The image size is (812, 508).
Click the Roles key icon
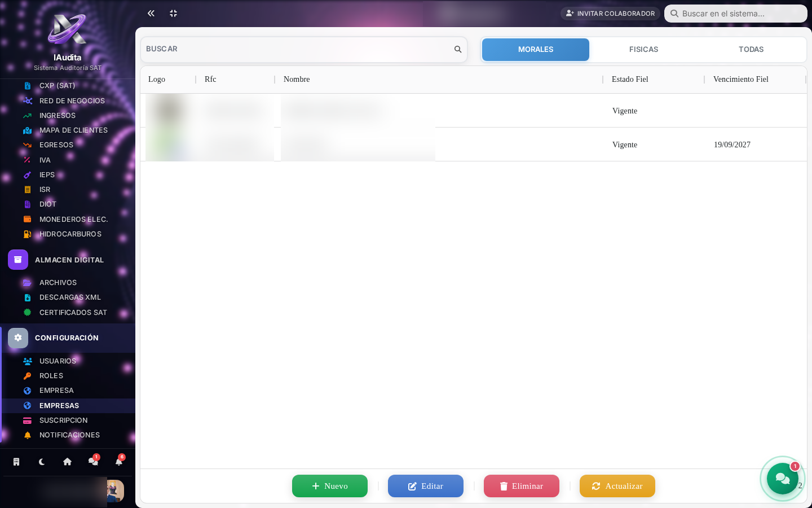click(27, 376)
